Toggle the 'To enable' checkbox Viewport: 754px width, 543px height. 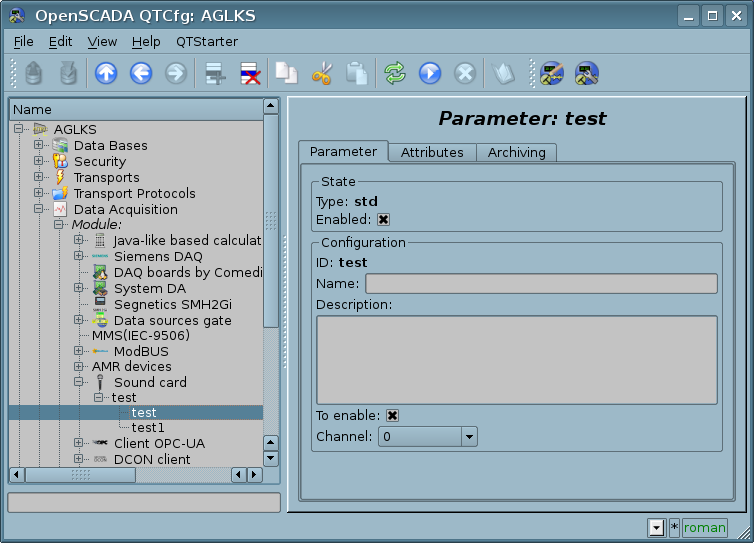[392, 416]
